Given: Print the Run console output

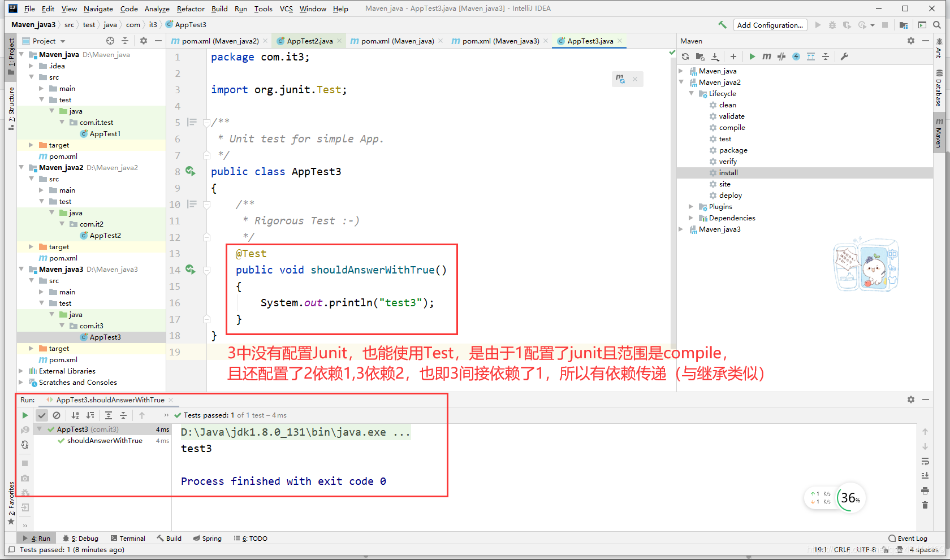Looking at the screenshot, I should pos(925,490).
